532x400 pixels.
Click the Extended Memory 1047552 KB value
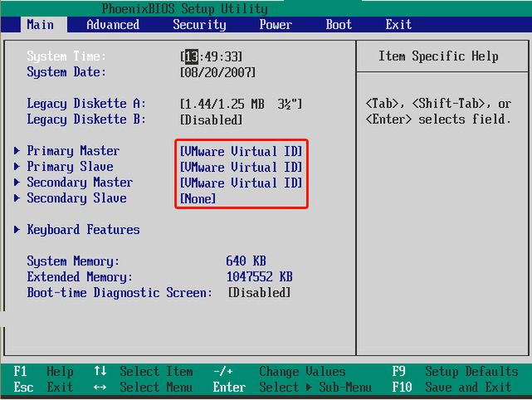[259, 277]
